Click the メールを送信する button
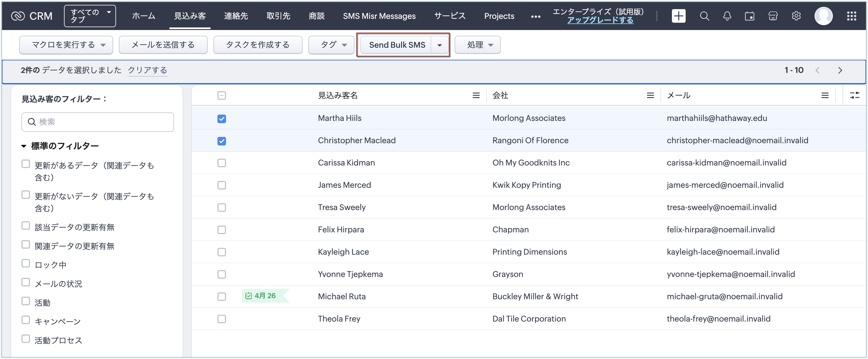 tap(163, 45)
